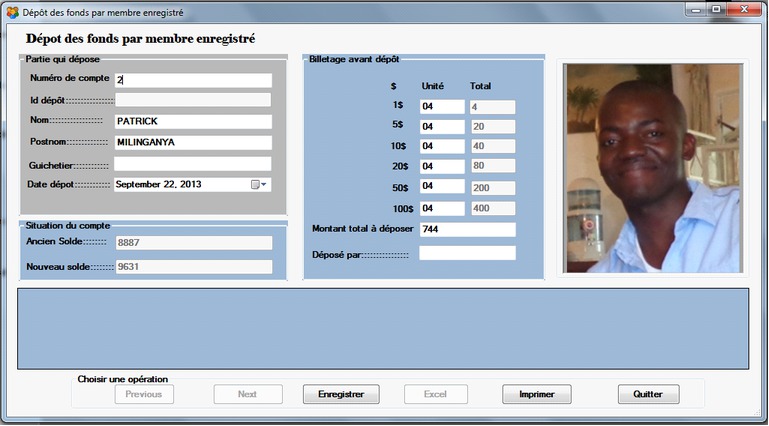Click the 20$ Unité input box
The image size is (769, 426).
(442, 166)
